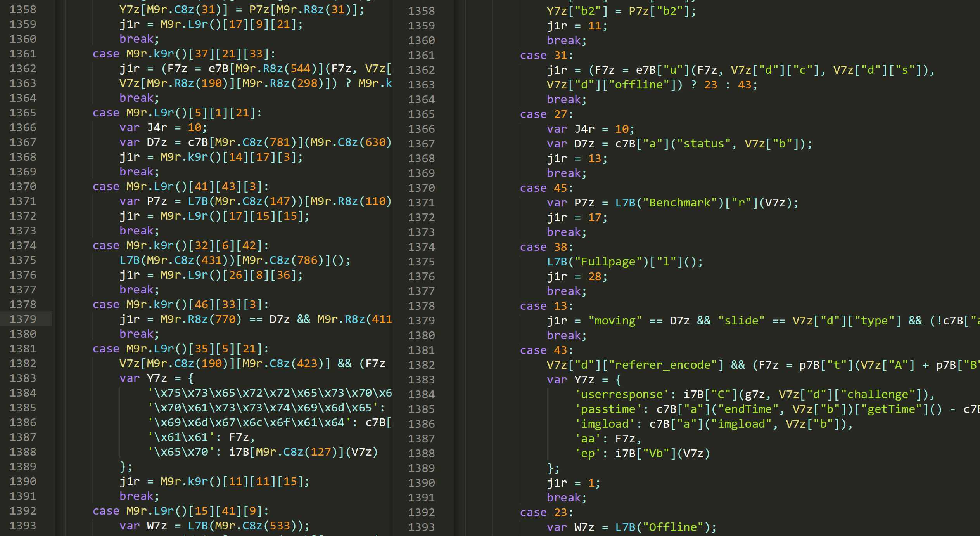
Task: Click 'j1r = M9r.k9r()[14][17][3];' in left pane
Action: (211, 157)
